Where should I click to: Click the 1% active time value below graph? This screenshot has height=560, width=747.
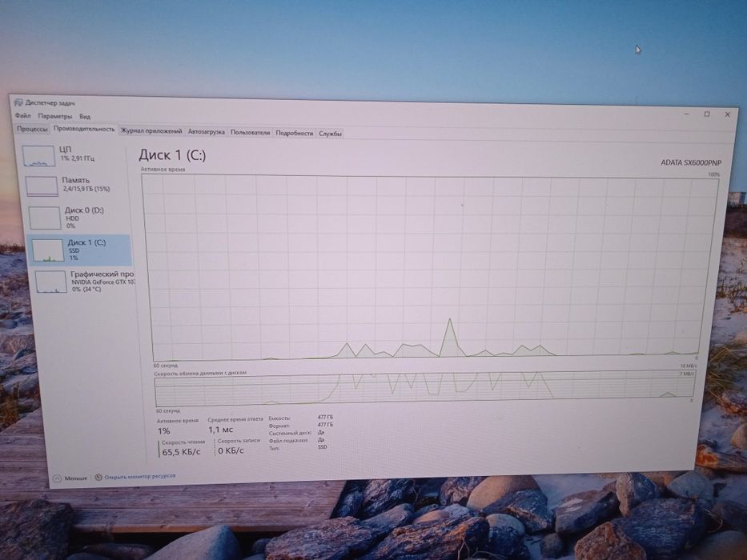[x=164, y=431]
